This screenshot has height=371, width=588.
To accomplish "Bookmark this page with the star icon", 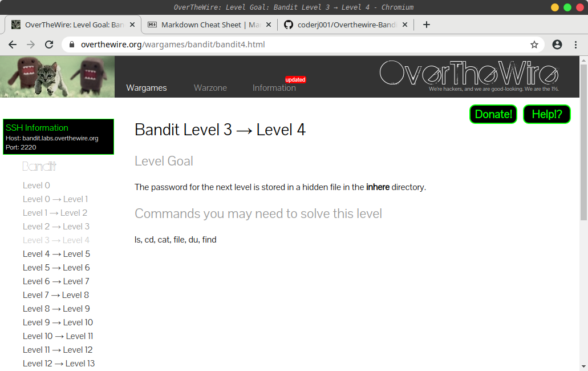I will 534,45.
